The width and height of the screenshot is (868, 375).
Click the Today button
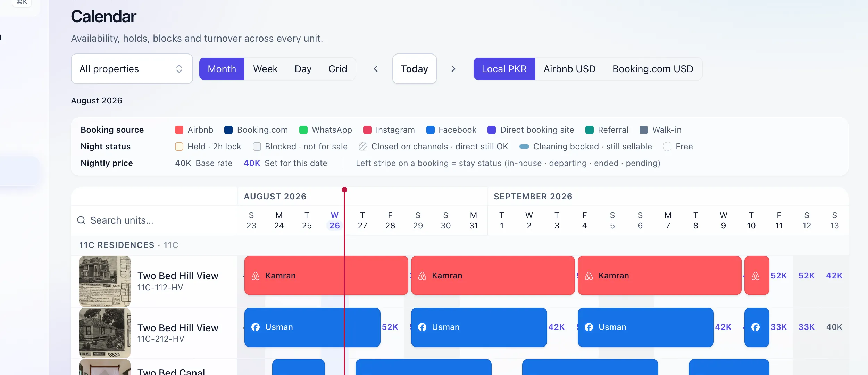click(415, 69)
